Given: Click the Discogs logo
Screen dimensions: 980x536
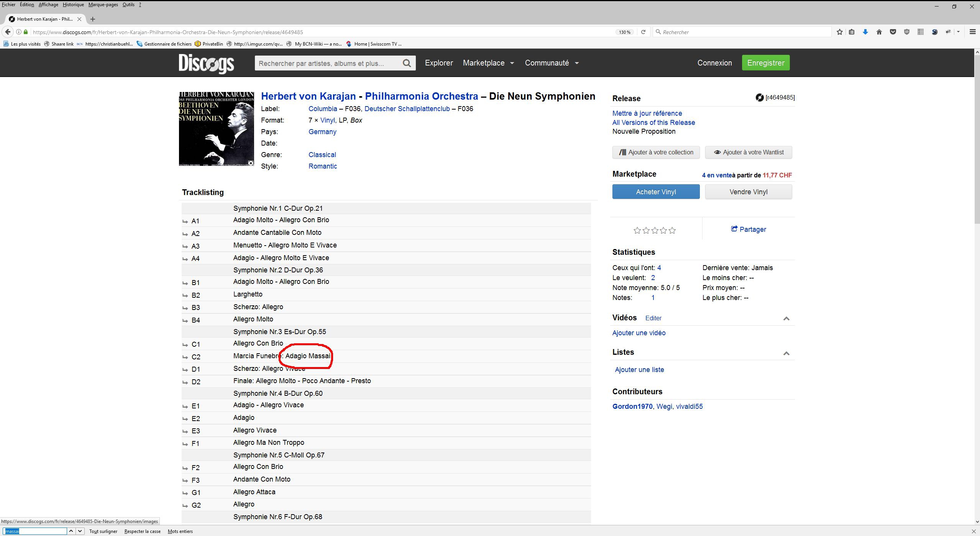Looking at the screenshot, I should point(206,63).
